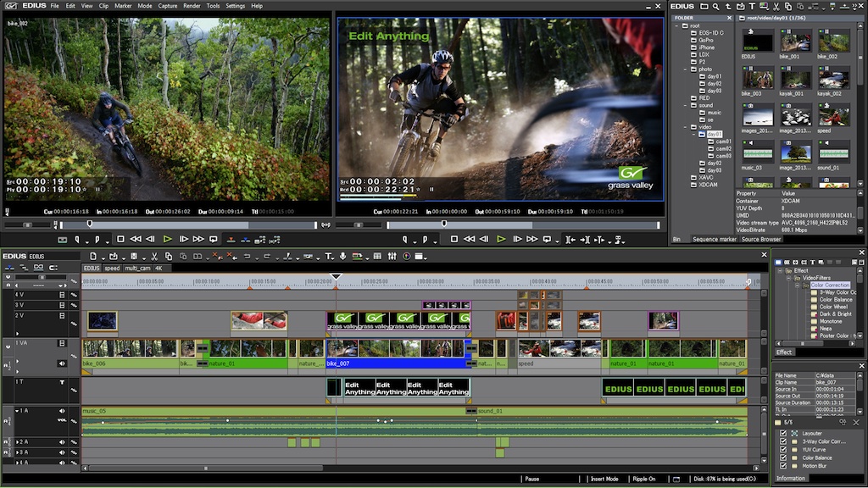Move the source player position slider
868x488 pixels.
pyautogui.click(x=90, y=224)
